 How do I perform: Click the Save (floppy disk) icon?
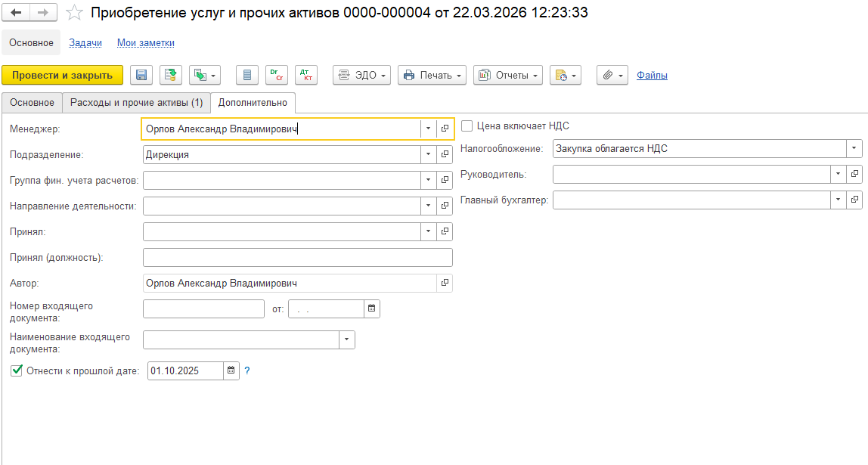142,75
